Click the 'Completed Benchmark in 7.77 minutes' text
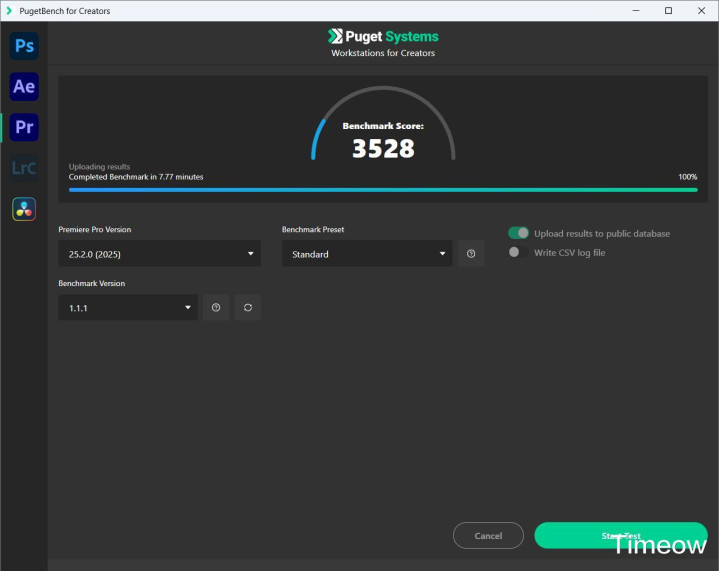 click(x=136, y=177)
